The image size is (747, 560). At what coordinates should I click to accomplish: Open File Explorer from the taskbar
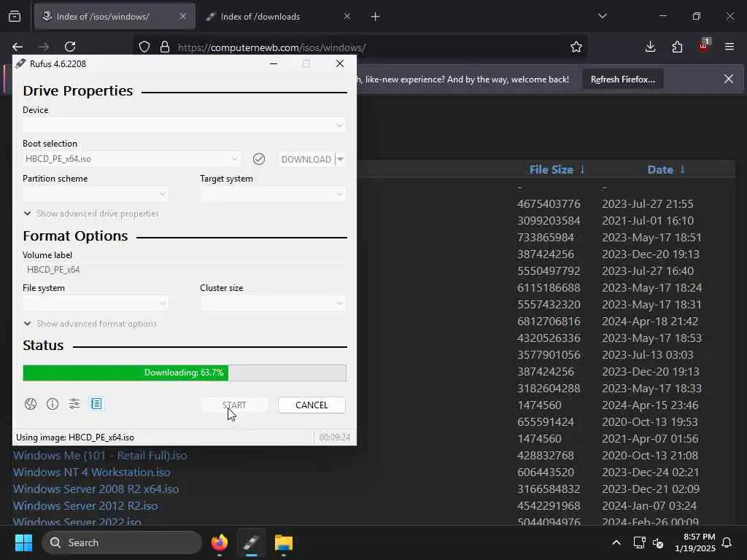(284, 542)
